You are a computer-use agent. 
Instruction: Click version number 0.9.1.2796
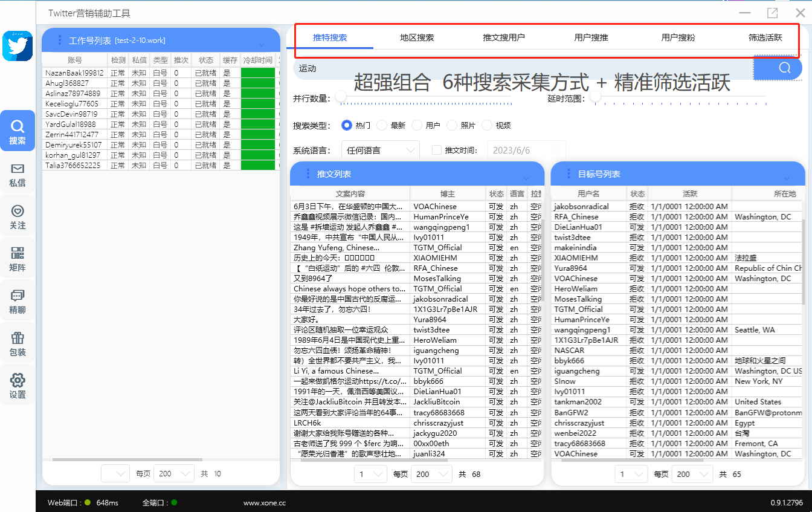(x=787, y=502)
